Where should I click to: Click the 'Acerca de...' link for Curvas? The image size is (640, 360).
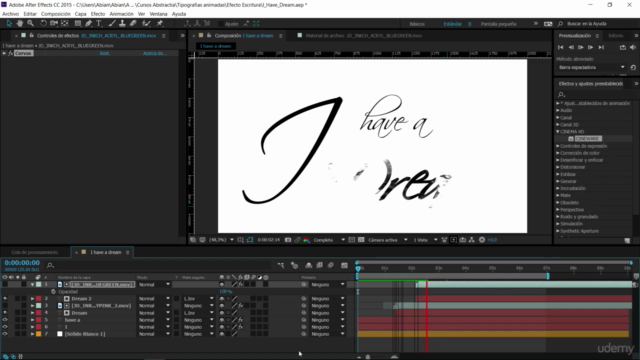click(x=154, y=53)
